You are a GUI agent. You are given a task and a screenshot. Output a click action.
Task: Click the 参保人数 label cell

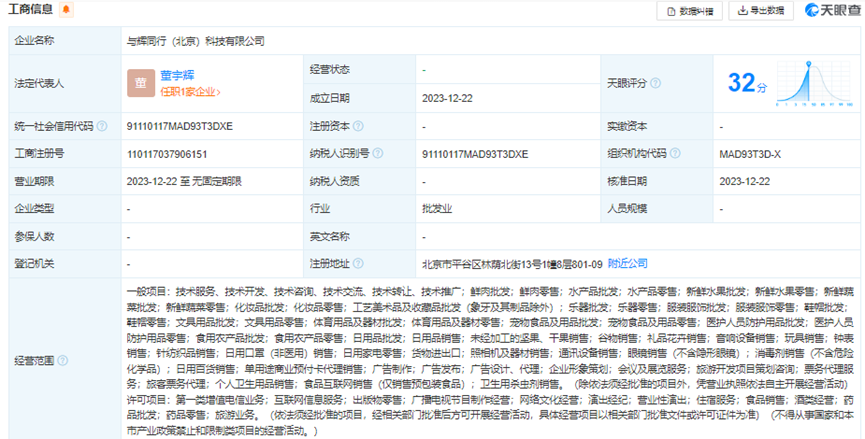65,236
